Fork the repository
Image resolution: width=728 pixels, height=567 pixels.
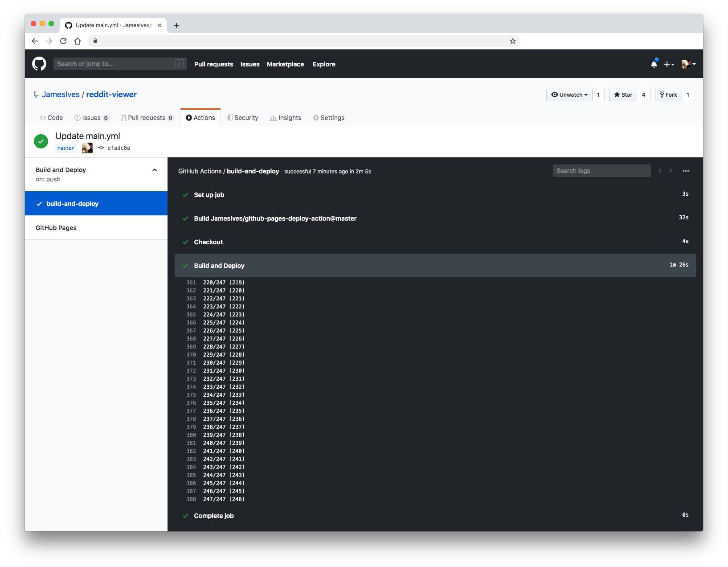[668, 95]
